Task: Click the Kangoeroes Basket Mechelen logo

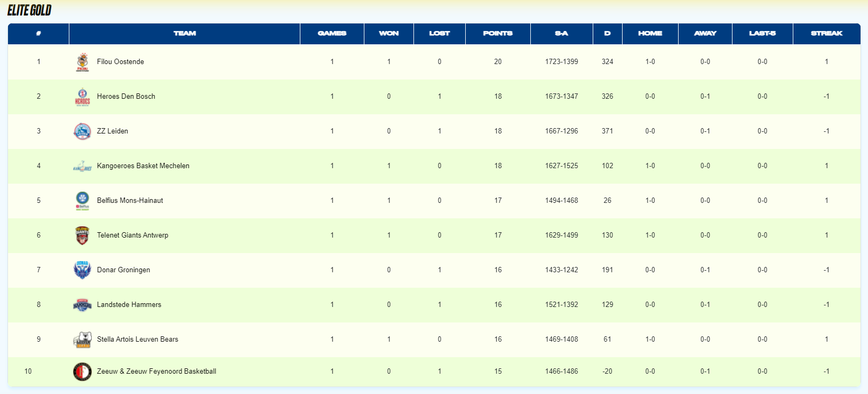Action: tap(82, 166)
